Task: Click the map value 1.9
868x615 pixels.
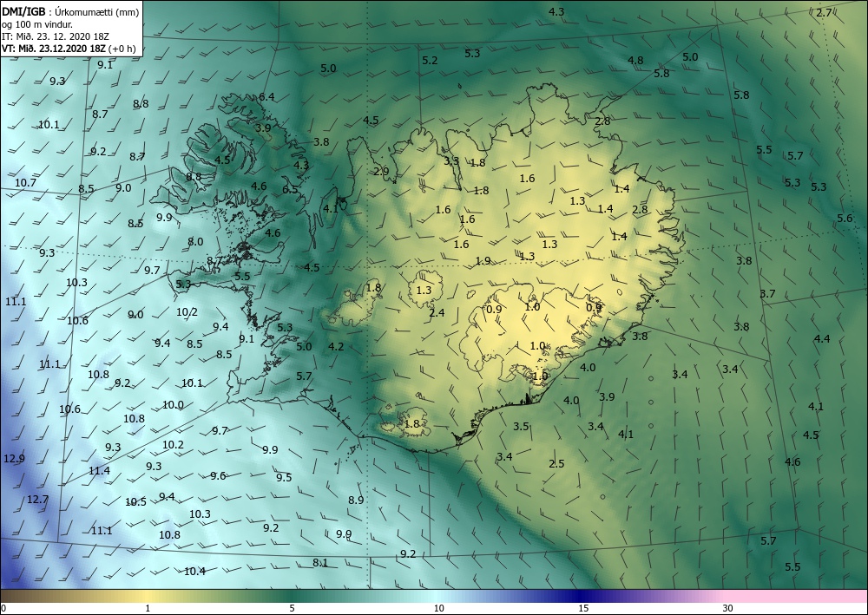Action: coord(483,260)
